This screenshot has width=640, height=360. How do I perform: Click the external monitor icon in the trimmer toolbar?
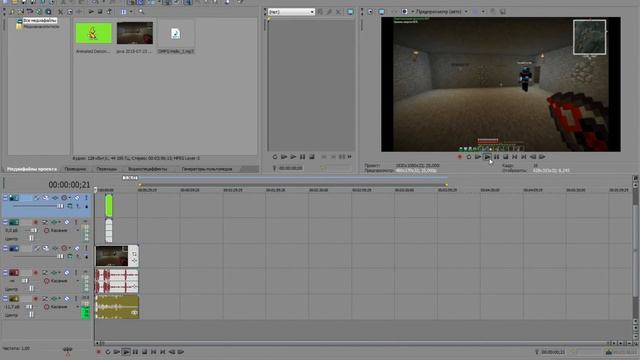point(350,12)
